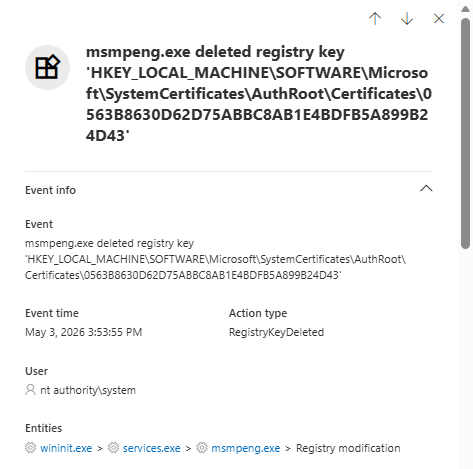Click the event time May 3, 2026 value
Viewport: 473px width, 469px height.
(x=84, y=332)
